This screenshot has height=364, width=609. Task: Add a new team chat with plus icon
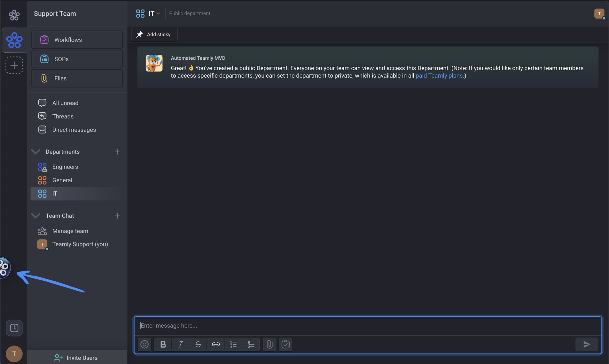[x=118, y=216]
